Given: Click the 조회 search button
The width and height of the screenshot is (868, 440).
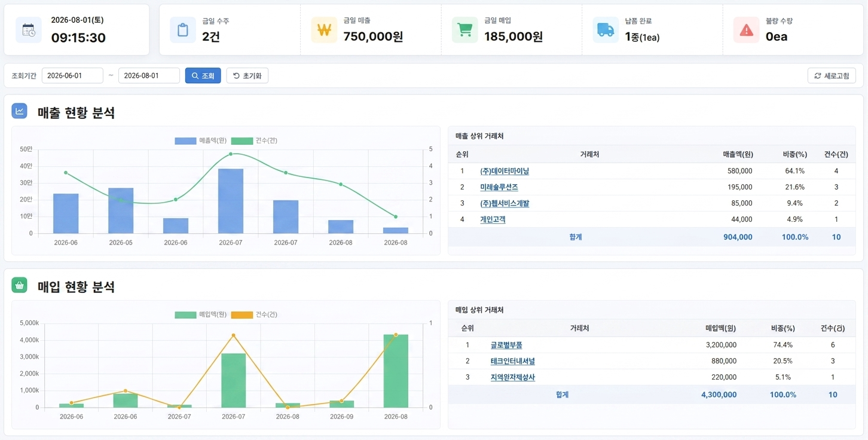Looking at the screenshot, I should click(x=203, y=76).
